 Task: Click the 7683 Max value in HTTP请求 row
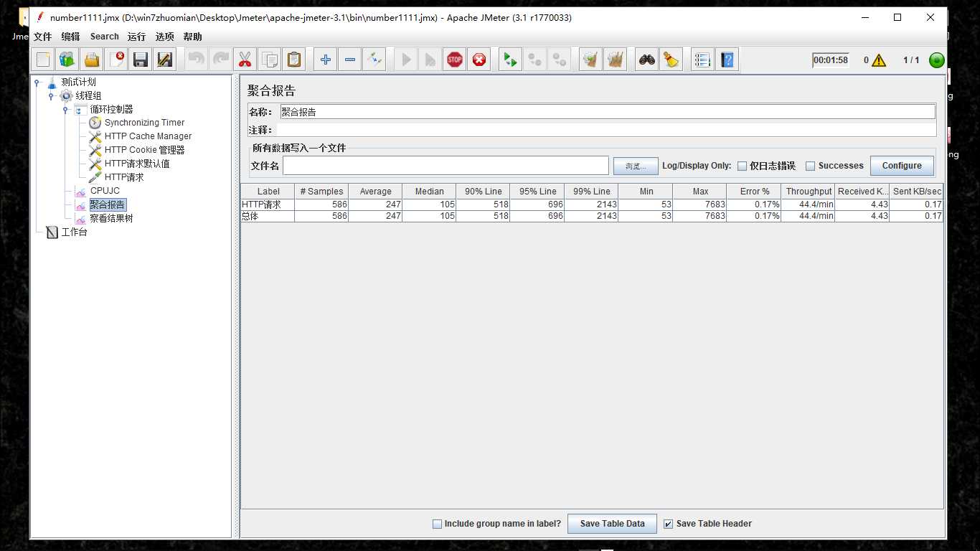click(700, 204)
